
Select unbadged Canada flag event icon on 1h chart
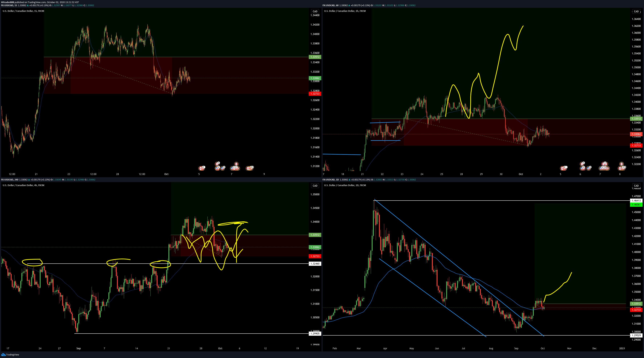tap(622, 164)
